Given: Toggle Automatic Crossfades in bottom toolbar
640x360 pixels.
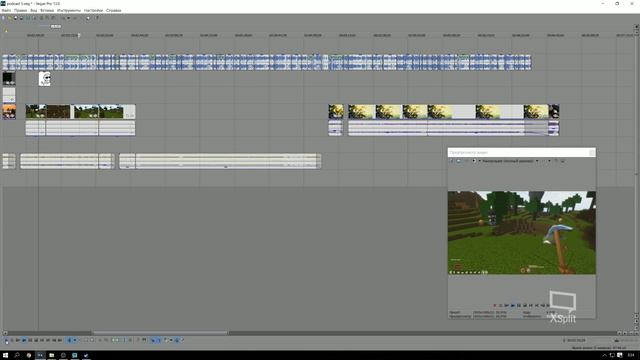Looking at the screenshot, I should 158,340.
